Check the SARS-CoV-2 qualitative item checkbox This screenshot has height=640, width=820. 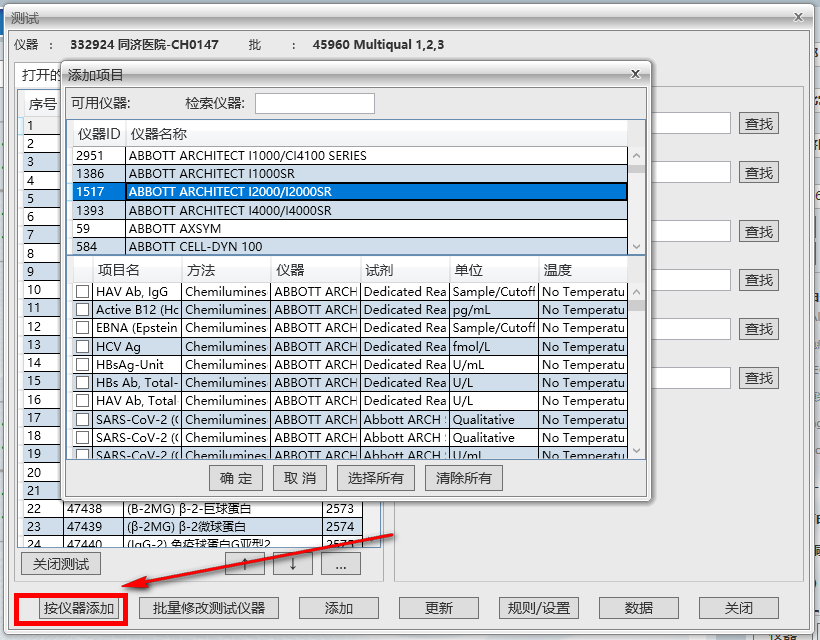(82, 419)
